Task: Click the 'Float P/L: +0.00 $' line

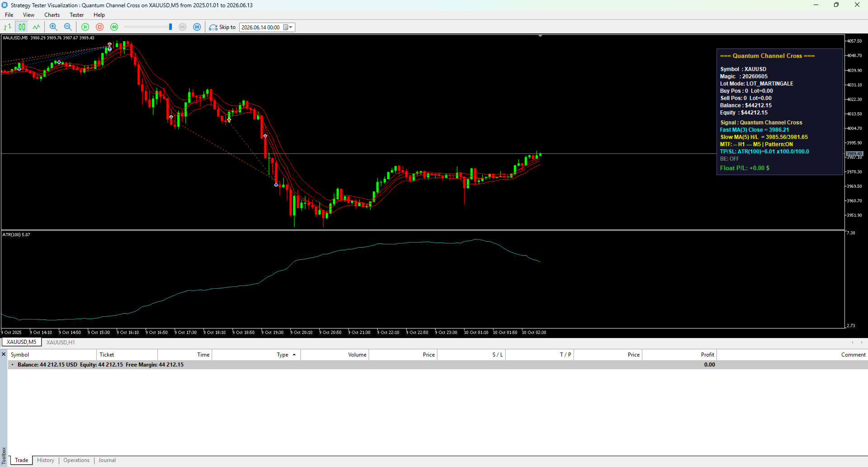Action: tap(745, 168)
